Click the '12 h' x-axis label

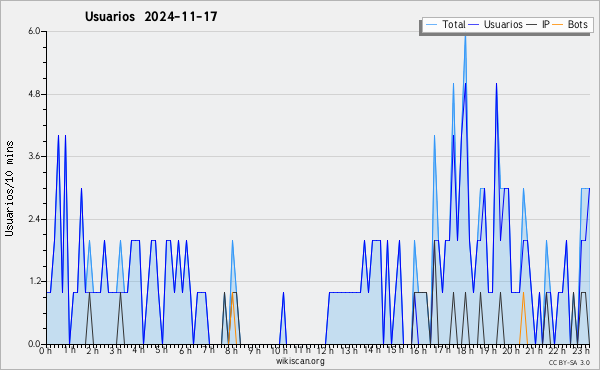326,350
